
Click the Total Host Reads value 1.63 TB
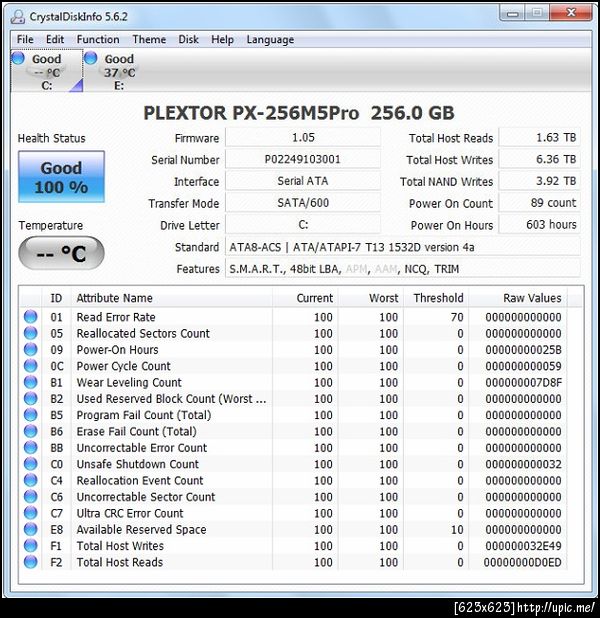(x=539, y=138)
